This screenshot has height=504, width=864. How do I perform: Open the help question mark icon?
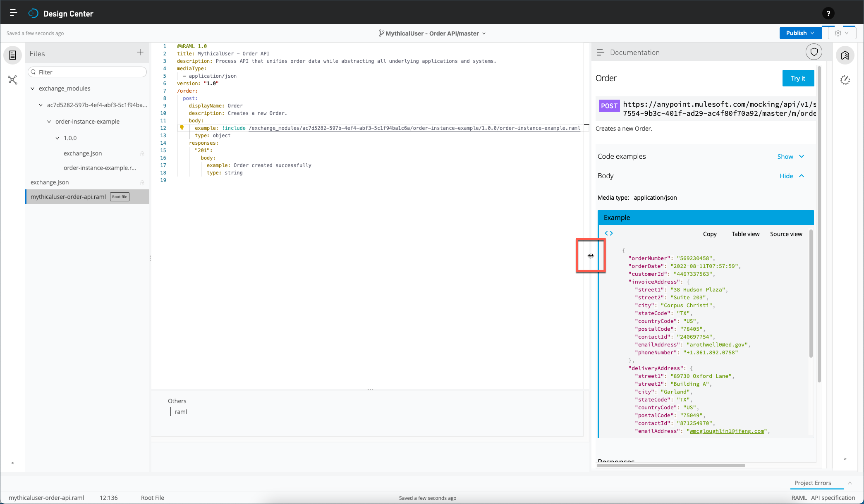pos(828,14)
